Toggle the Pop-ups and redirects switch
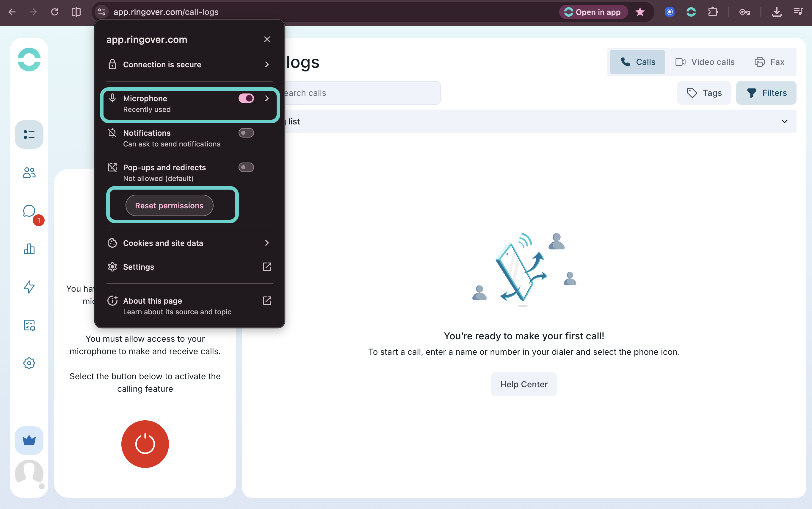This screenshot has width=812, height=509. point(246,167)
